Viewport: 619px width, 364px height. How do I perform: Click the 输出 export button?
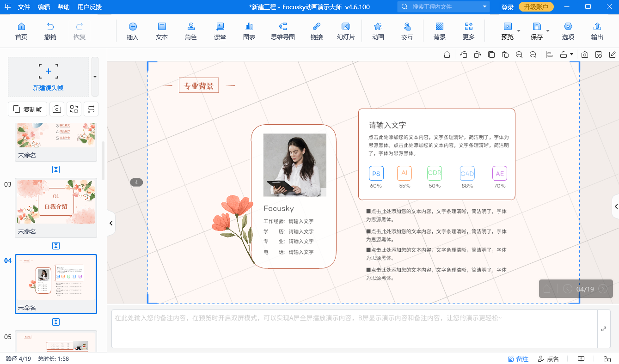(x=597, y=31)
